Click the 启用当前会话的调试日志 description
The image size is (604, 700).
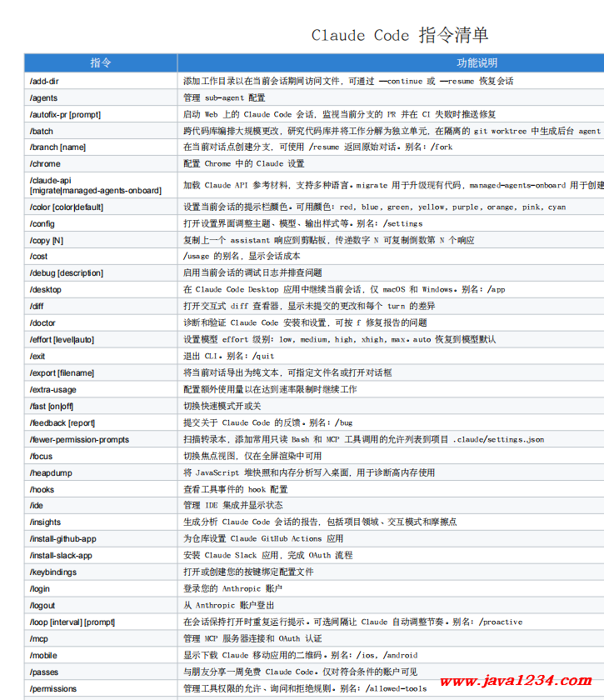coord(252,272)
